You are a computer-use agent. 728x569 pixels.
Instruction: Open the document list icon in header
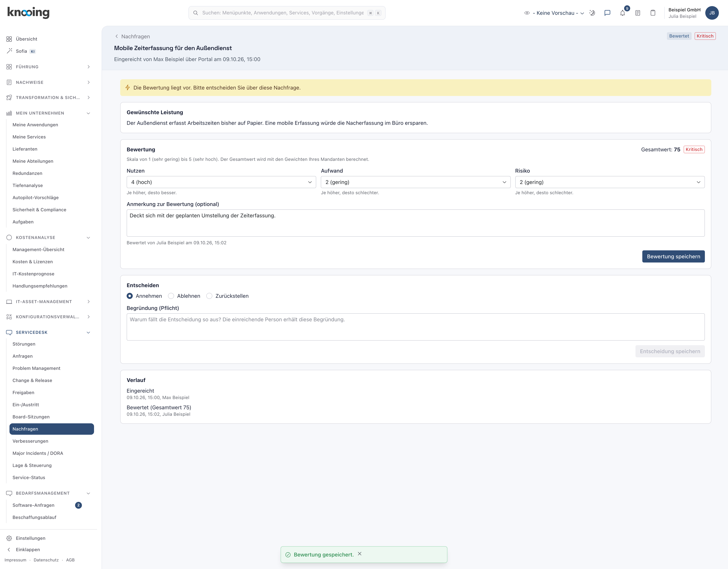point(638,13)
